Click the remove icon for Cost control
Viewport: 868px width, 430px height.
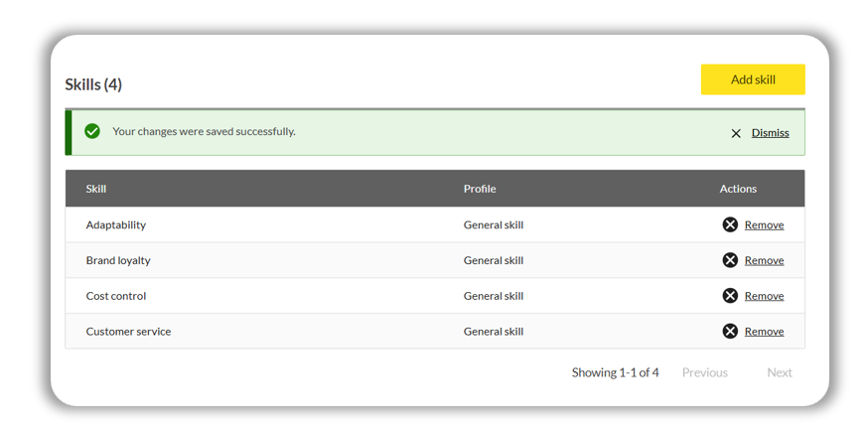coord(730,296)
